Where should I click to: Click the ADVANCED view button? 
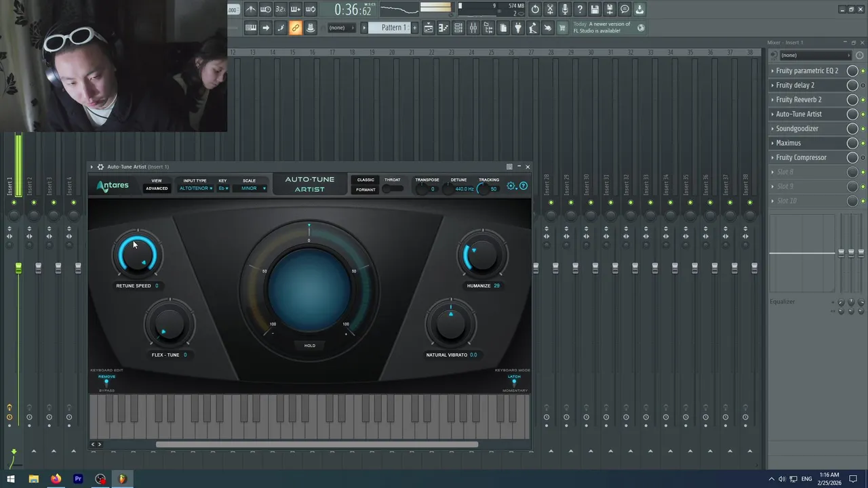(x=157, y=188)
